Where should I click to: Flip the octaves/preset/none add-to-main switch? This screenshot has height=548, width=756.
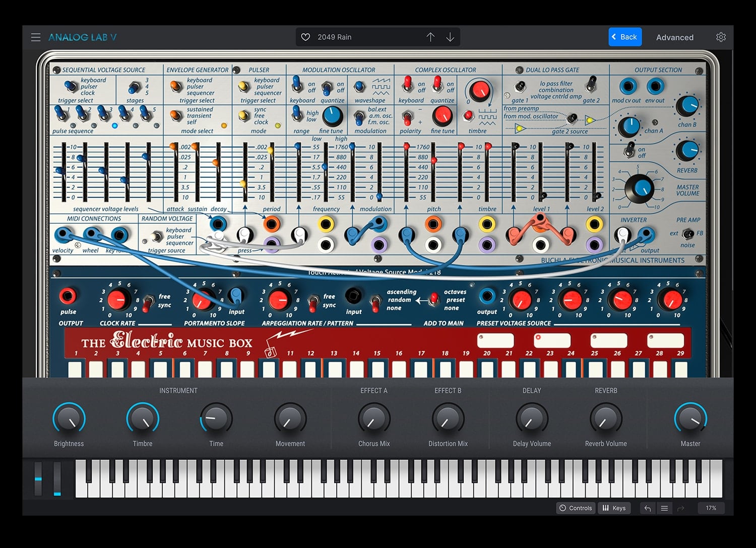(433, 300)
